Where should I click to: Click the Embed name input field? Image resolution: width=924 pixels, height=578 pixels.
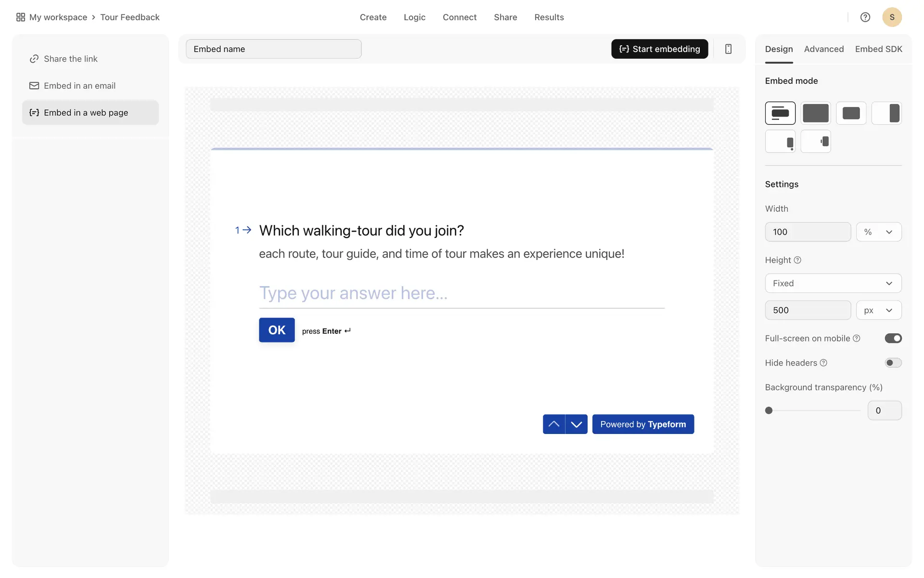tap(273, 49)
